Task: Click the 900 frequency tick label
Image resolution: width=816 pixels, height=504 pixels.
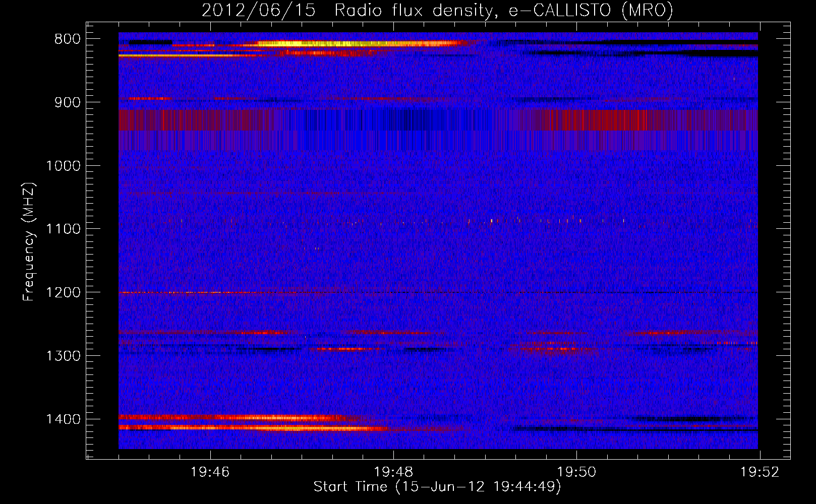Action: 68,102
